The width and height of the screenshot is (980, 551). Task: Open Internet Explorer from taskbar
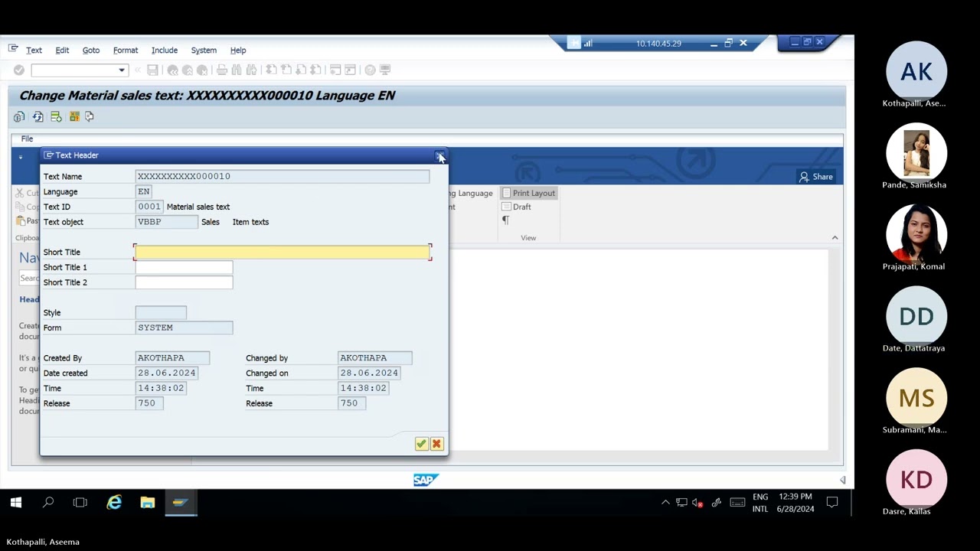click(114, 503)
